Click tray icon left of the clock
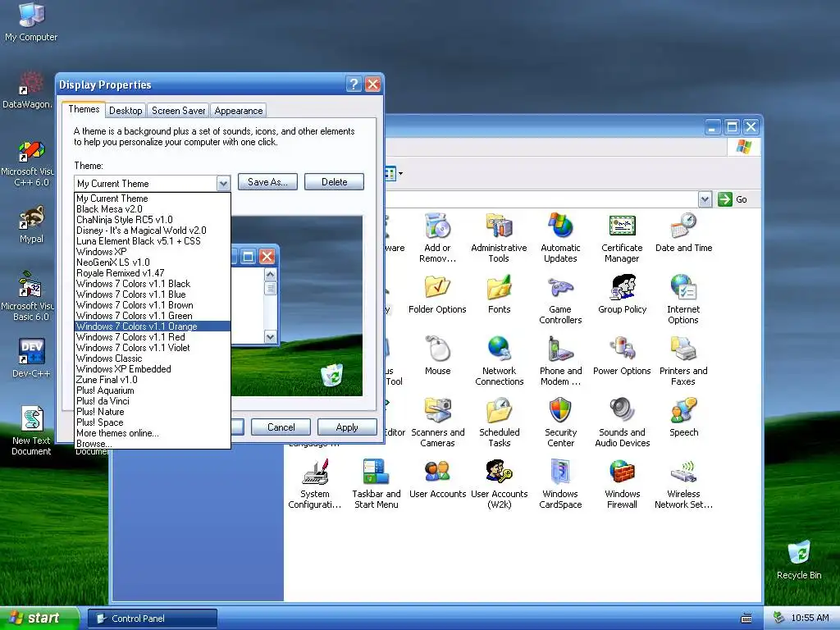This screenshot has height=630, width=840. [779, 619]
